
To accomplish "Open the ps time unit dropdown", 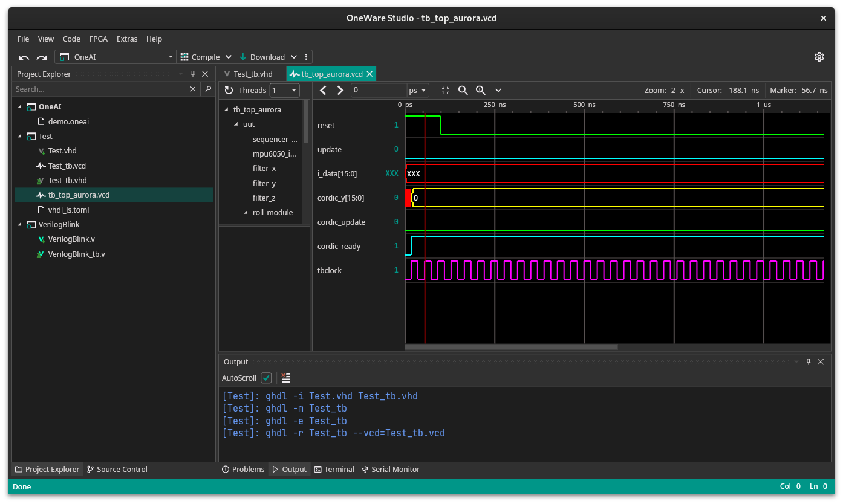I will coord(418,90).
